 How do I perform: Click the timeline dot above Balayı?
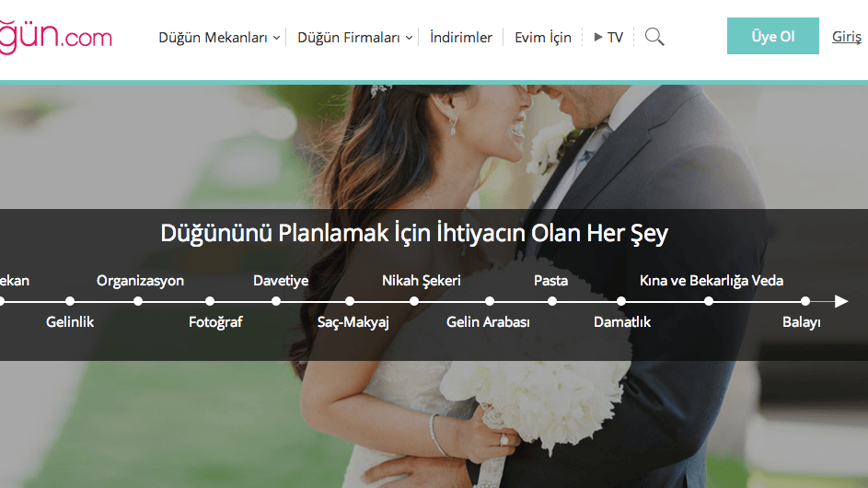(805, 301)
